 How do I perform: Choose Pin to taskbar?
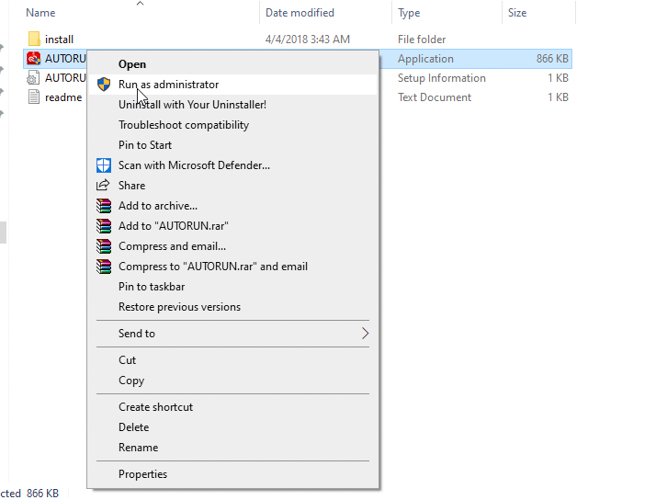coord(151,287)
